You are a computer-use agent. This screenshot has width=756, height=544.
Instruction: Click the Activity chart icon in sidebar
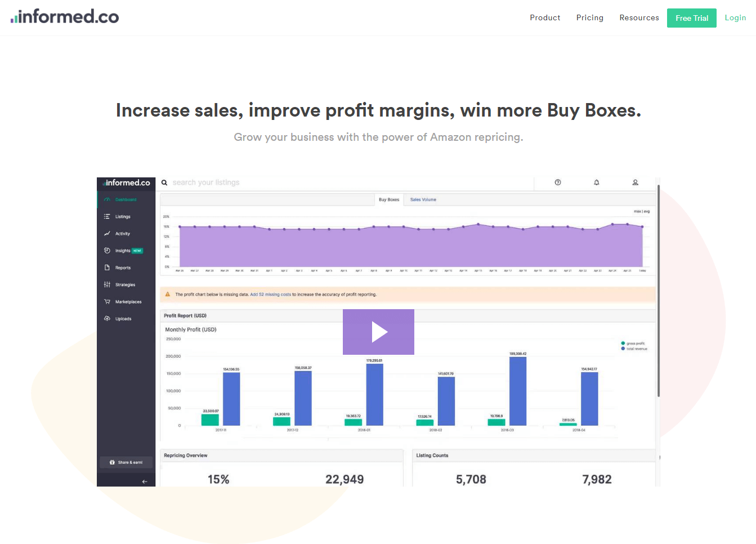click(x=107, y=234)
